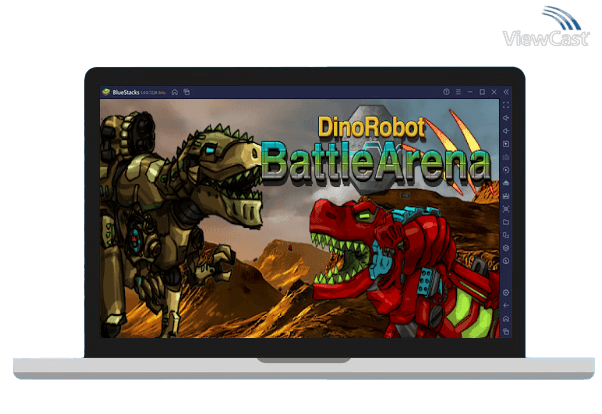The width and height of the screenshot is (602, 414).
Task: Click the cube-shaped sidebar icon
Action: (506, 248)
